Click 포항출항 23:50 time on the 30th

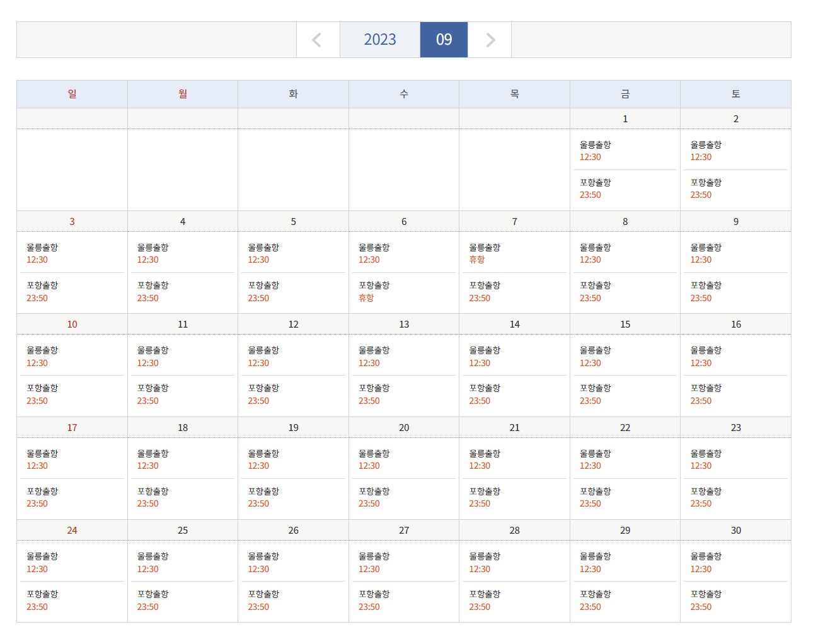pos(701,607)
